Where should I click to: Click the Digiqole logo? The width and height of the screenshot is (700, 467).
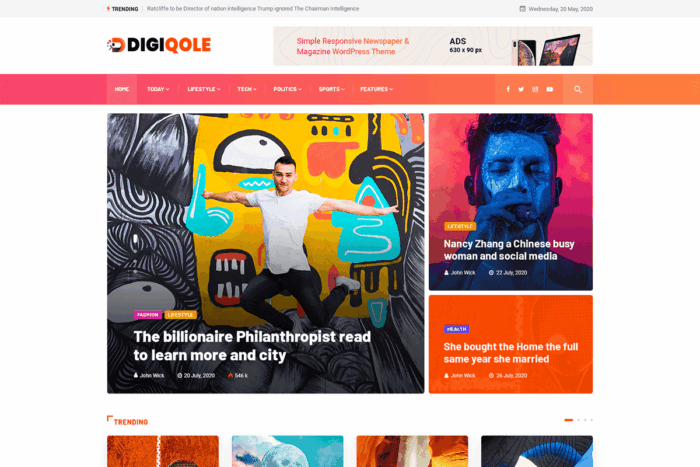[159, 45]
